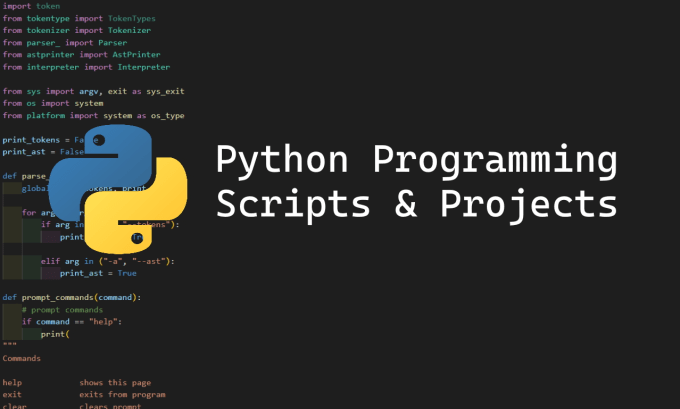Click the "Python Programming" title text
The height and width of the screenshot is (409, 680).
(x=416, y=160)
